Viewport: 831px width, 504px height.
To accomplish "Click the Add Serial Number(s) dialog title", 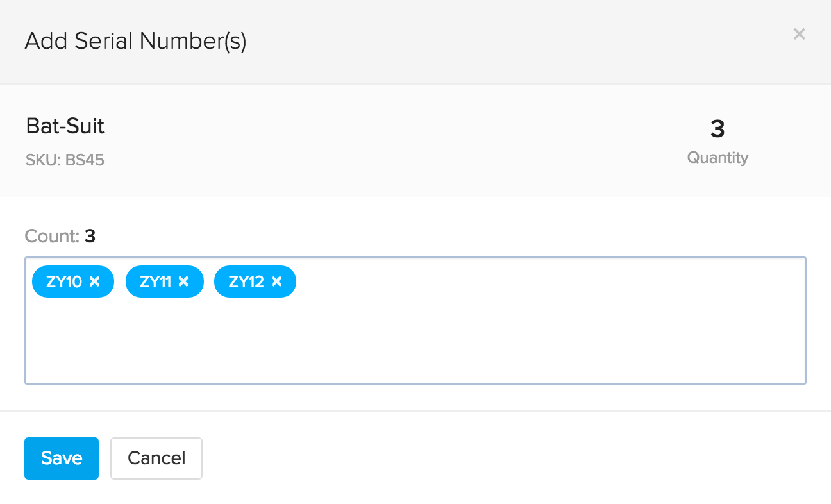I will pyautogui.click(x=135, y=42).
